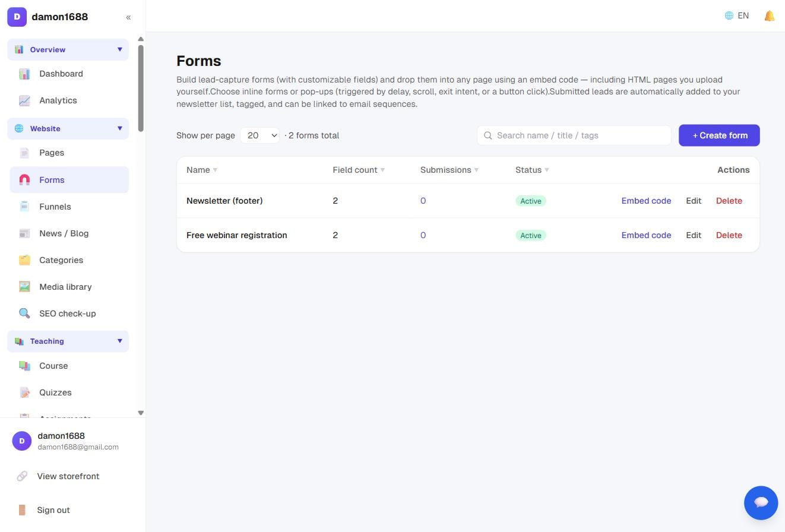This screenshot has height=532, width=785.
Task: Sort by Submissions column arrow
Action: pyautogui.click(x=476, y=170)
